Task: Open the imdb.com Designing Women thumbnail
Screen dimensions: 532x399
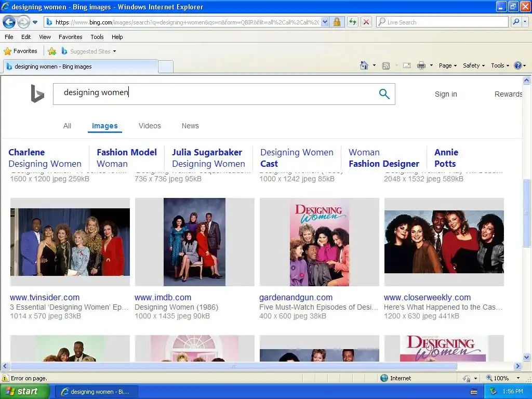Action: [194, 242]
